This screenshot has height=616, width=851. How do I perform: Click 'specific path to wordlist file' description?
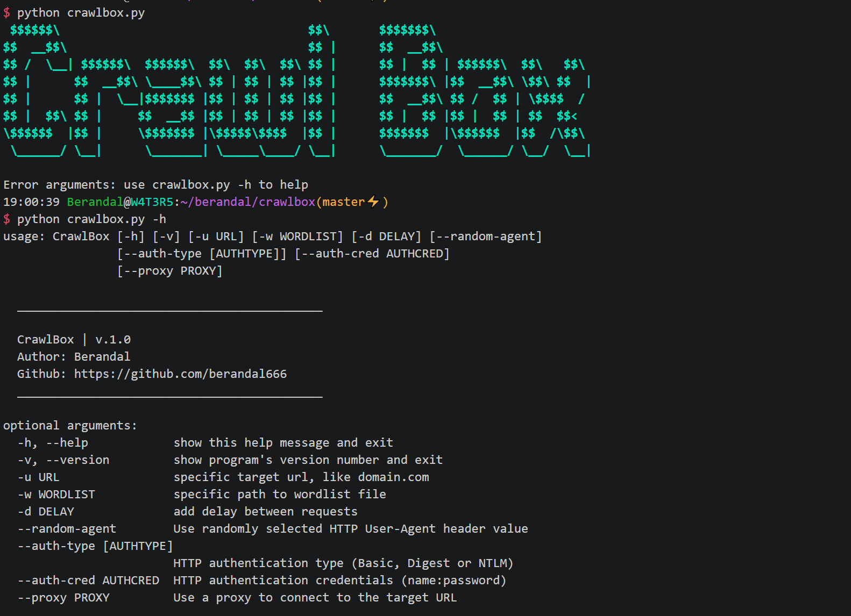[280, 495]
